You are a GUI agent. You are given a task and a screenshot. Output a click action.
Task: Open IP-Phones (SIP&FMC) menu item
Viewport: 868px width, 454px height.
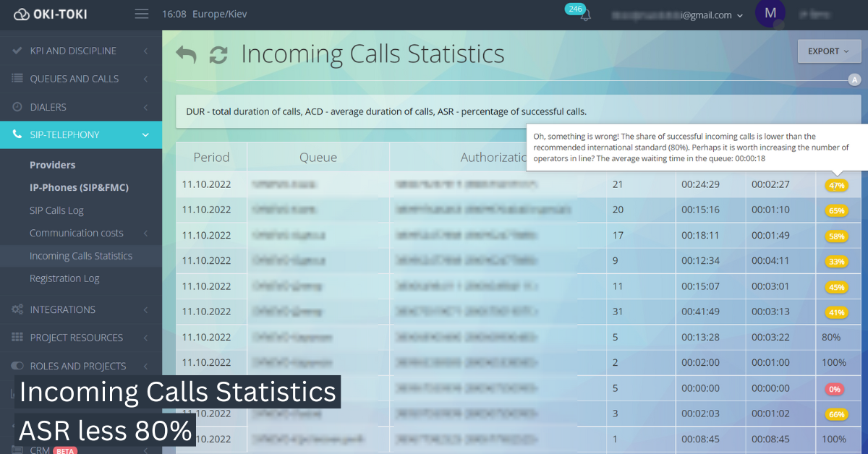point(79,187)
